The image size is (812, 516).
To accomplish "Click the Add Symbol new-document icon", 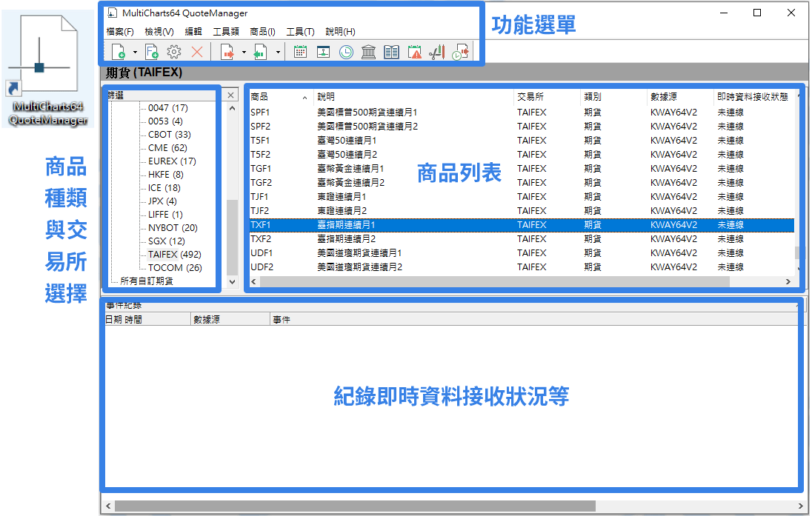I will coord(119,52).
